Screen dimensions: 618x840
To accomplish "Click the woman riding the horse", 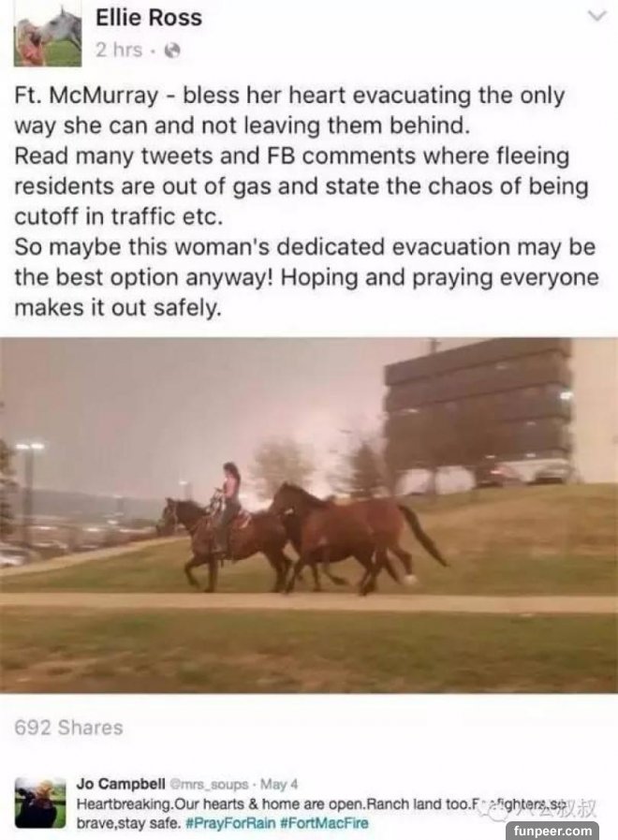I will 229,496.
